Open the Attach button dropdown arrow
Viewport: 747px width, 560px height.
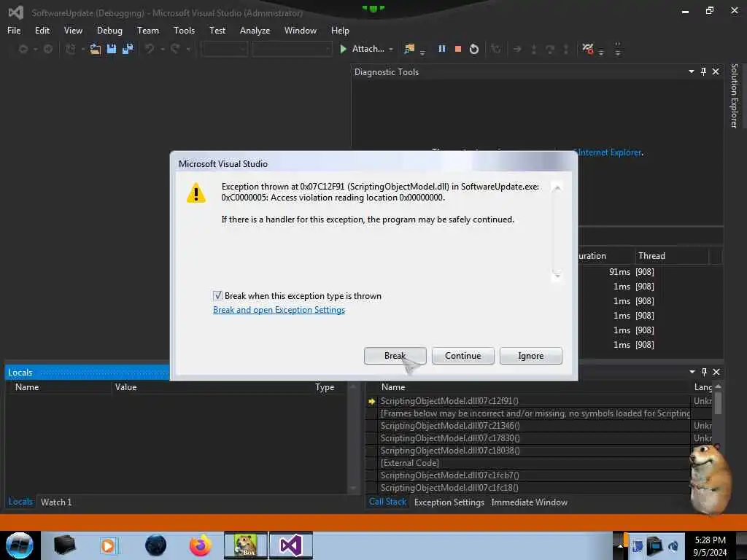pos(391,49)
